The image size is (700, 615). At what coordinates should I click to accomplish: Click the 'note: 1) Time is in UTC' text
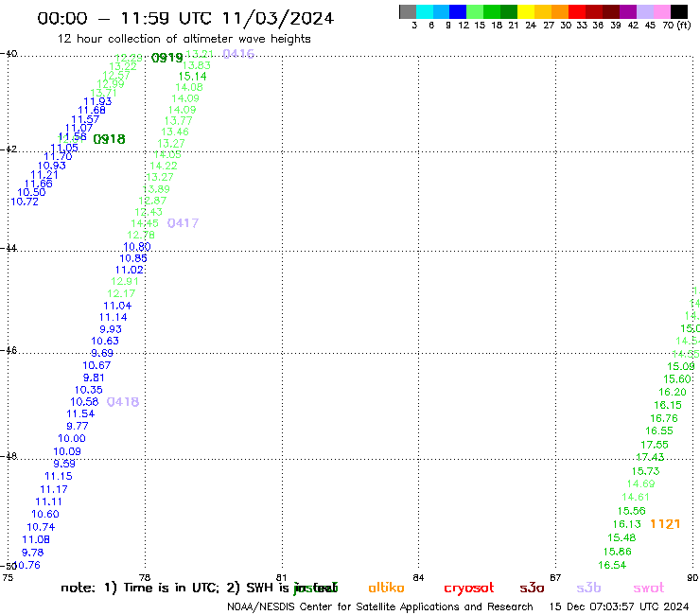(140, 588)
